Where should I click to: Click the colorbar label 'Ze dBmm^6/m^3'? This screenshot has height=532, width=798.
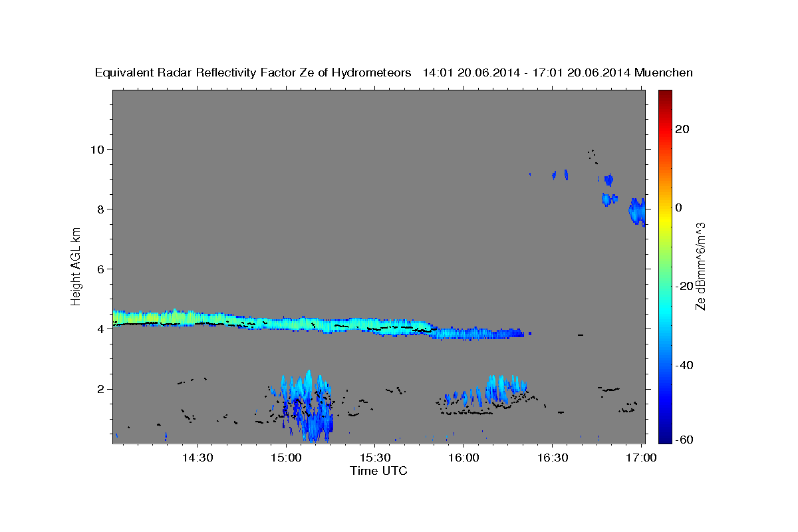click(x=700, y=267)
